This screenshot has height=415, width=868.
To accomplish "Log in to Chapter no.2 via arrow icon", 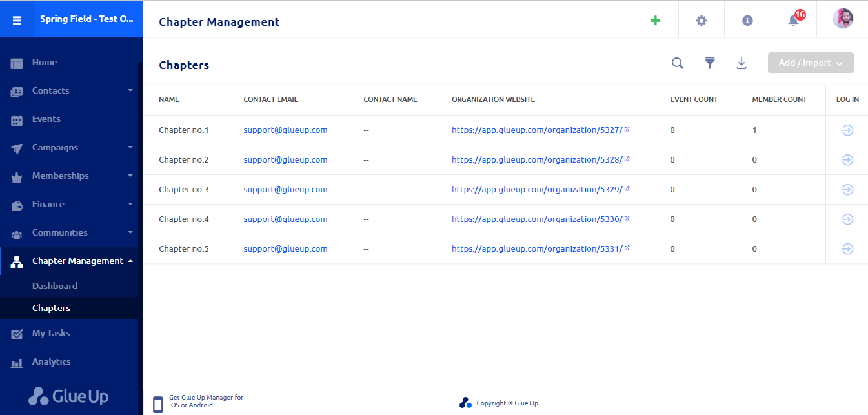I will [x=848, y=160].
